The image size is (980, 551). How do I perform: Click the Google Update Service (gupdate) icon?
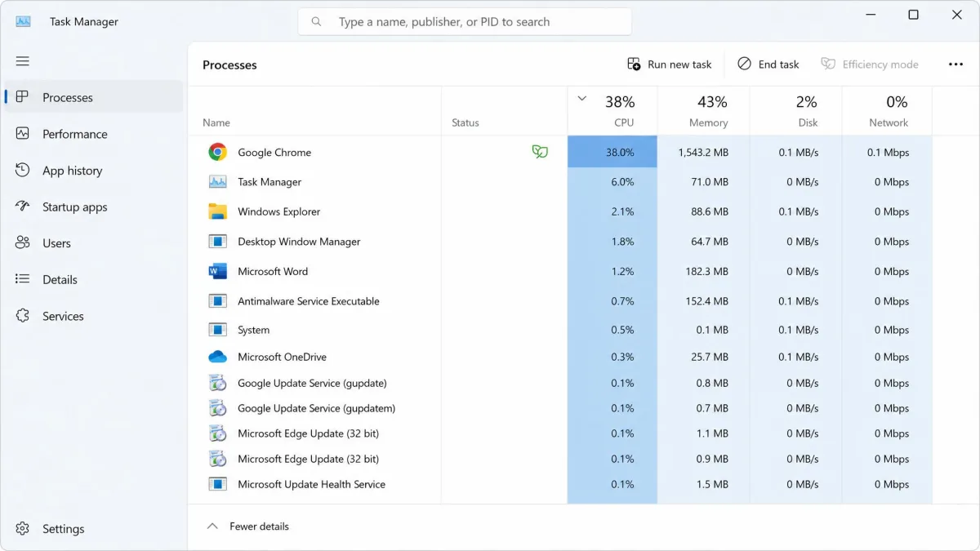(x=217, y=383)
